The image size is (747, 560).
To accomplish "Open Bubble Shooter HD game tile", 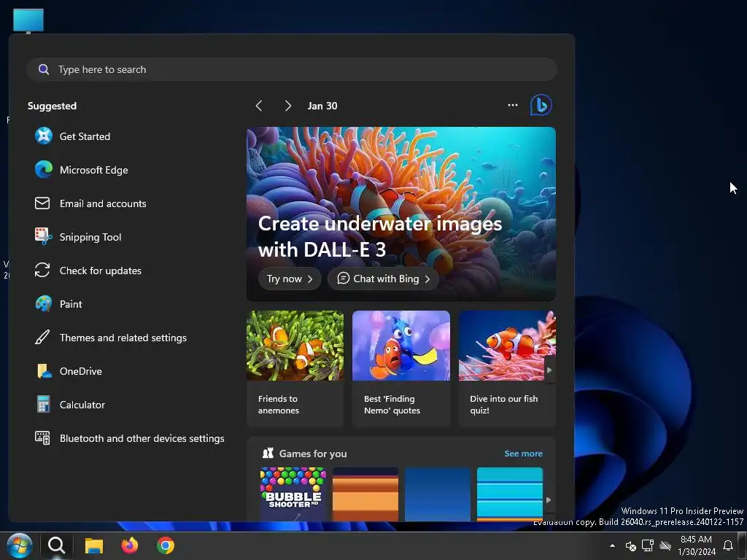I will [x=293, y=494].
